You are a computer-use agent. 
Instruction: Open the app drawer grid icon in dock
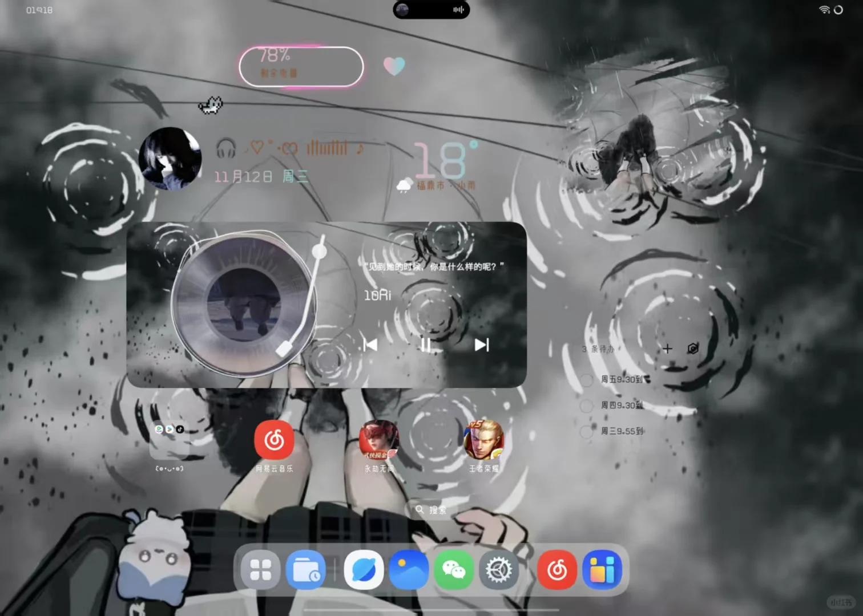(260, 570)
